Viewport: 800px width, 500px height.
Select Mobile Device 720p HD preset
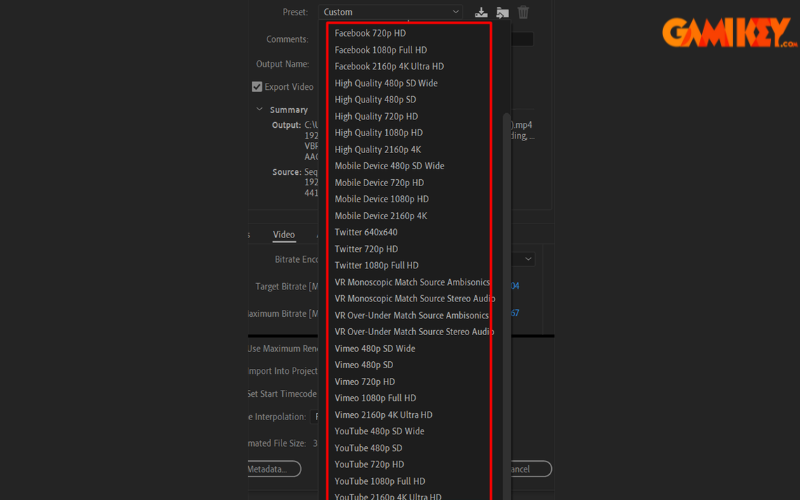379,183
